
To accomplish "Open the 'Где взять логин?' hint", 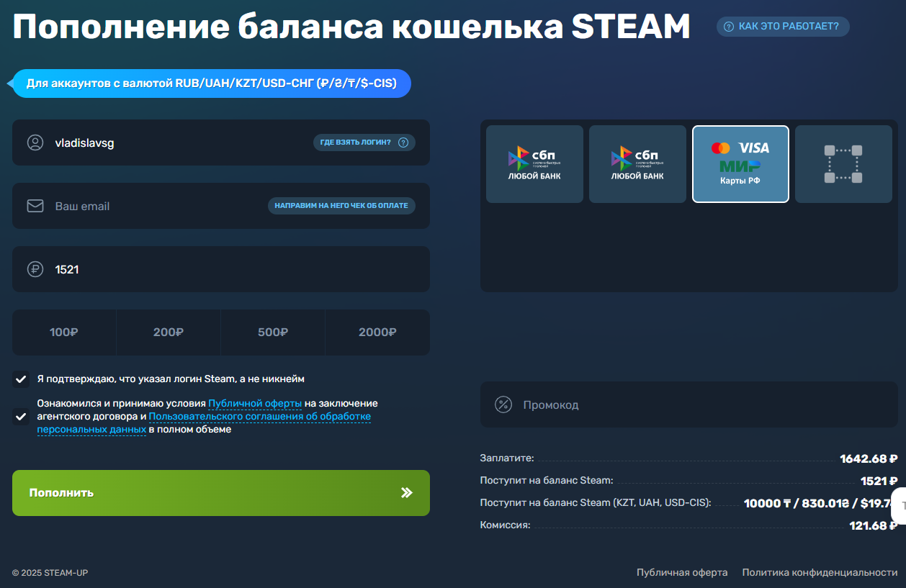I will click(x=364, y=143).
